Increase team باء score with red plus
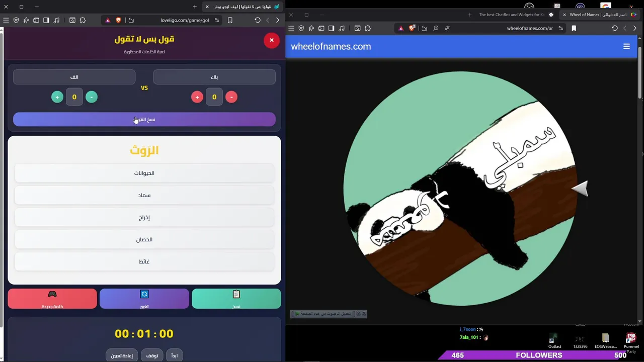The height and width of the screenshot is (362, 644). (197, 97)
